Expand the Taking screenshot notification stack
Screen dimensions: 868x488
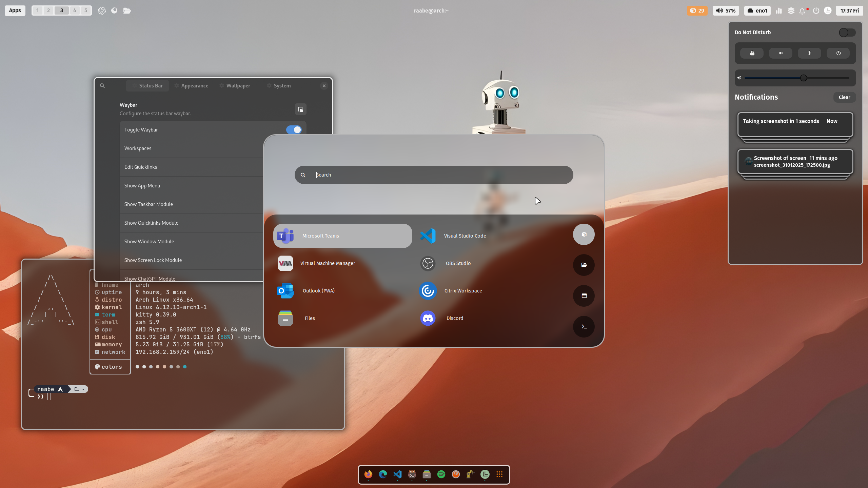click(795, 125)
